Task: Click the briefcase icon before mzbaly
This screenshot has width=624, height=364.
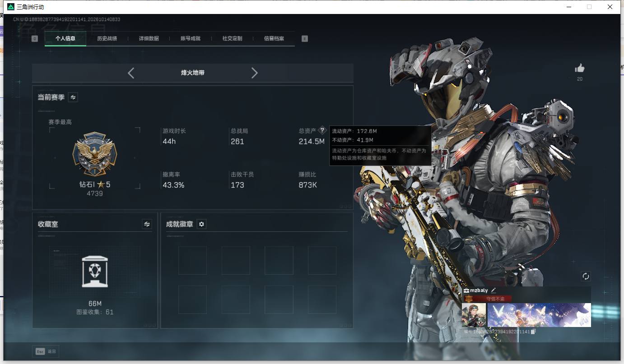Action: (x=466, y=290)
